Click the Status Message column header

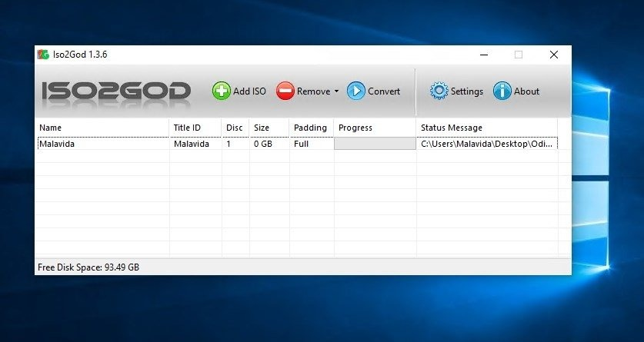pyautogui.click(x=487, y=128)
